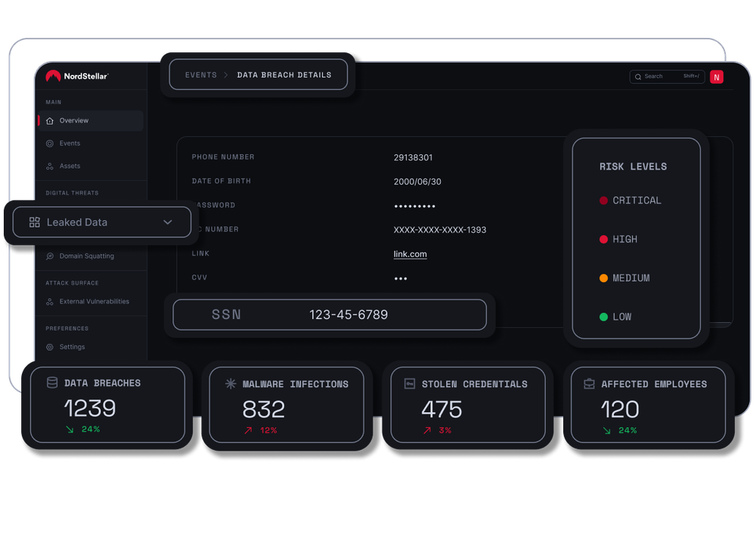The image size is (756, 558).
Task: Go back to Events in breadcrumb
Action: 200,75
